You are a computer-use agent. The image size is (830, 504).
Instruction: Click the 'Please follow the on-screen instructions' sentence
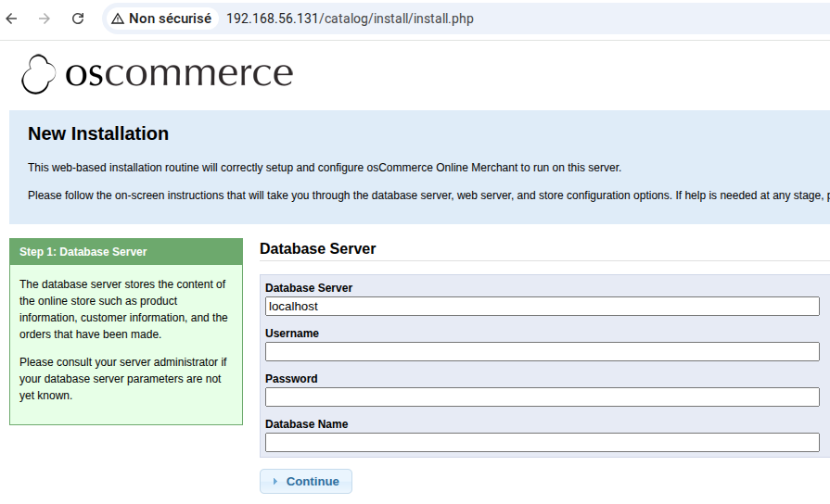click(x=428, y=195)
